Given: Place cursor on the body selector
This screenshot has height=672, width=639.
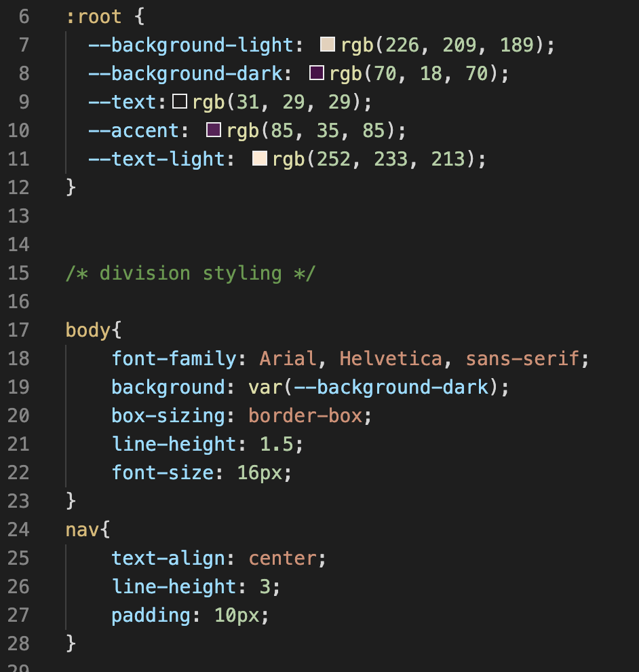Looking at the screenshot, I should [88, 330].
